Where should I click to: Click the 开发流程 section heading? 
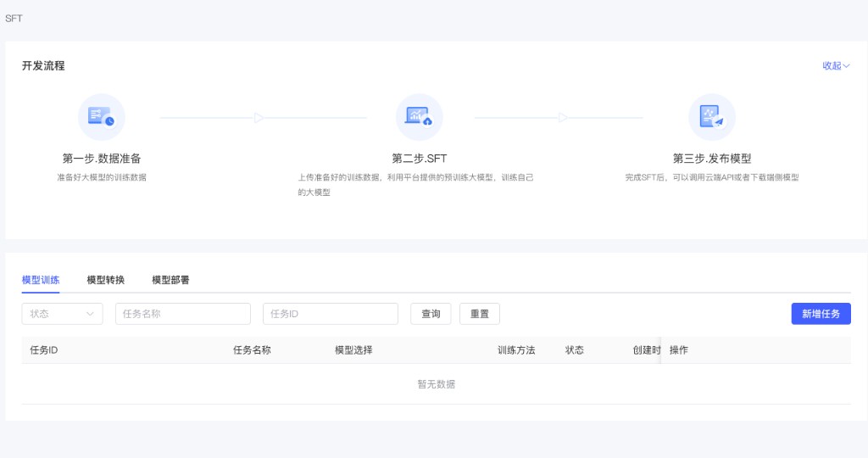(x=43, y=66)
